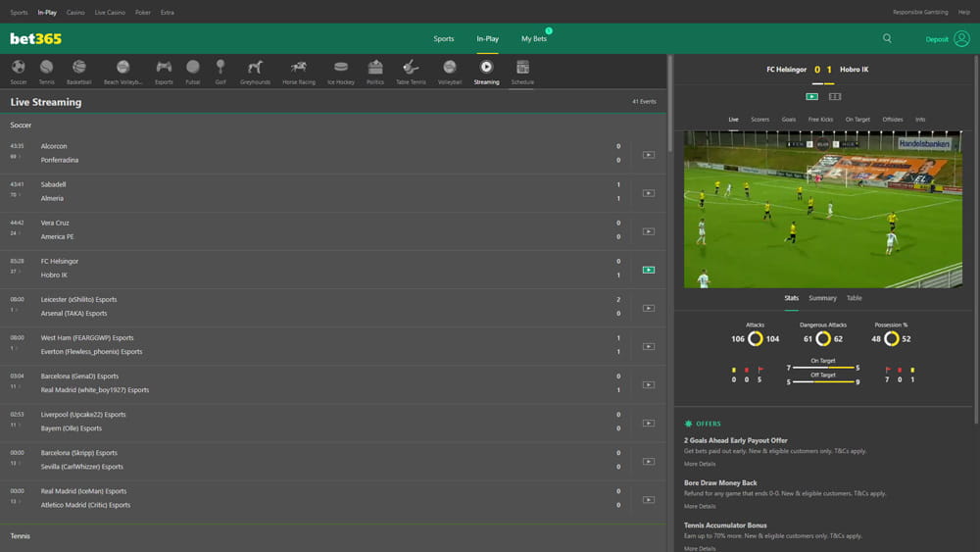Switch to the Table tab
The image size is (980, 552).
[854, 298]
